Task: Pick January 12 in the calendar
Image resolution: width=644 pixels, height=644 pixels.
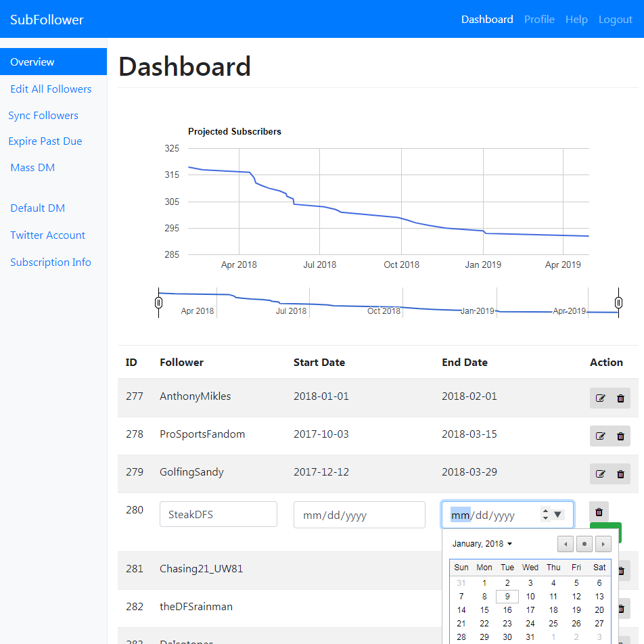Action: pyautogui.click(x=576, y=597)
